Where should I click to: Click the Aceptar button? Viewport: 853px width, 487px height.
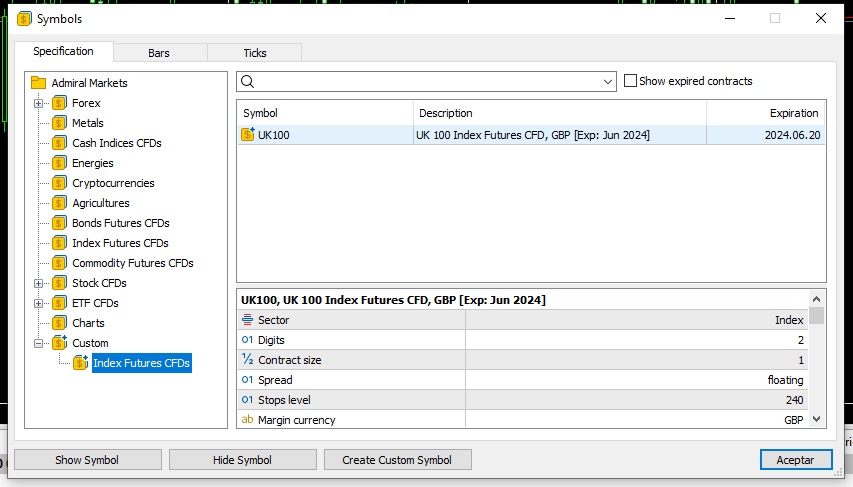point(796,460)
